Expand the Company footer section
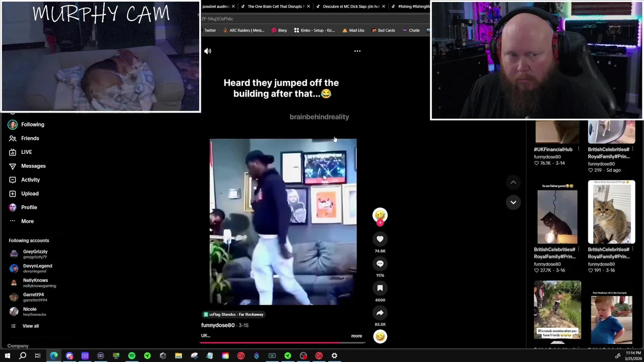 point(18,346)
